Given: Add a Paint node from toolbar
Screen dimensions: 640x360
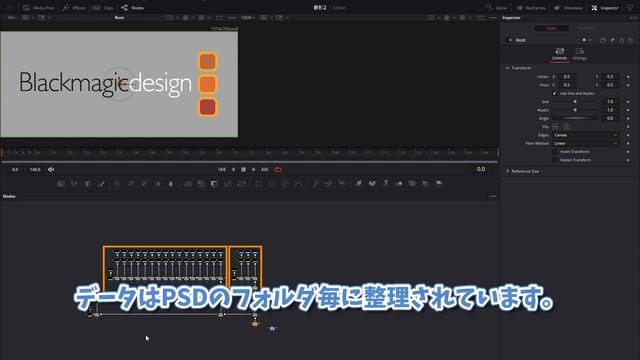Looking at the screenshot, I should coord(101,184).
